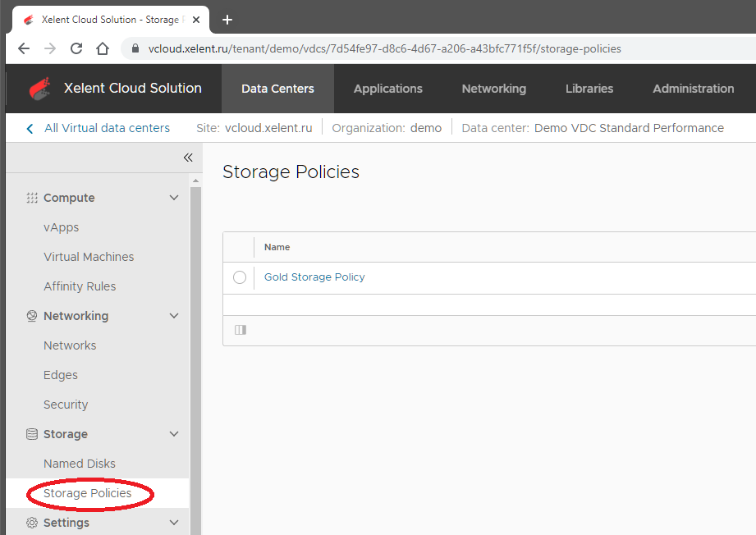Open a new browser tab with plus icon

click(x=227, y=20)
